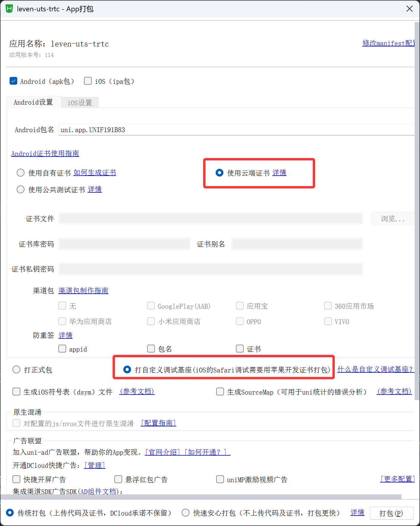Check 对配置的js/nvue文件进行原生混淆 checkbox
The height and width of the screenshot is (526, 420).
[x=16, y=423]
